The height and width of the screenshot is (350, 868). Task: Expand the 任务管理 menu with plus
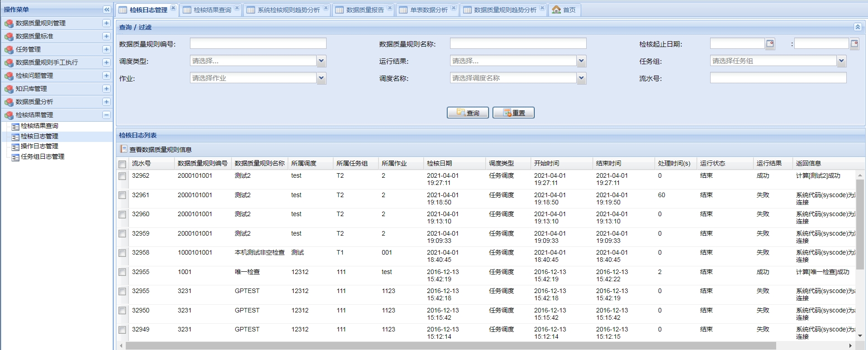coord(106,49)
